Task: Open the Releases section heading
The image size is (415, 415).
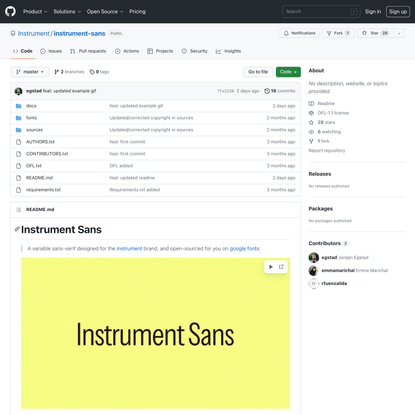Action: 320,174
